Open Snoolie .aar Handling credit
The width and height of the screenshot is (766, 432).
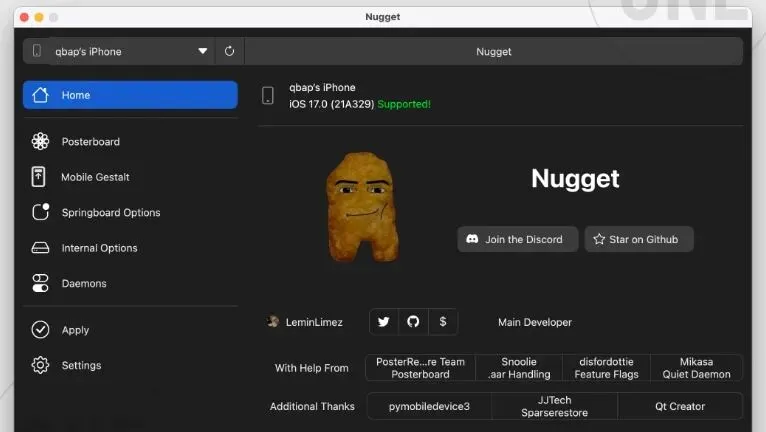coord(519,368)
